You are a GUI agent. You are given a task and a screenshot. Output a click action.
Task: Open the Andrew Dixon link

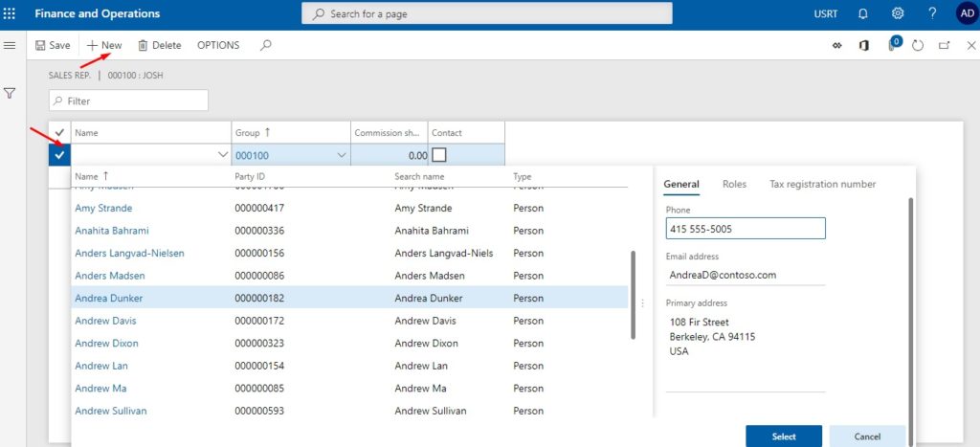coord(107,344)
